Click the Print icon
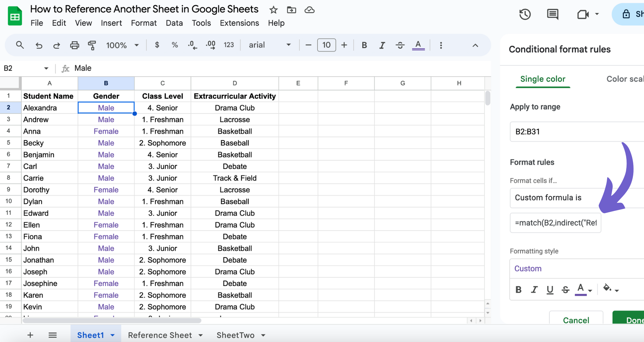This screenshot has width=644, height=342. click(x=74, y=45)
